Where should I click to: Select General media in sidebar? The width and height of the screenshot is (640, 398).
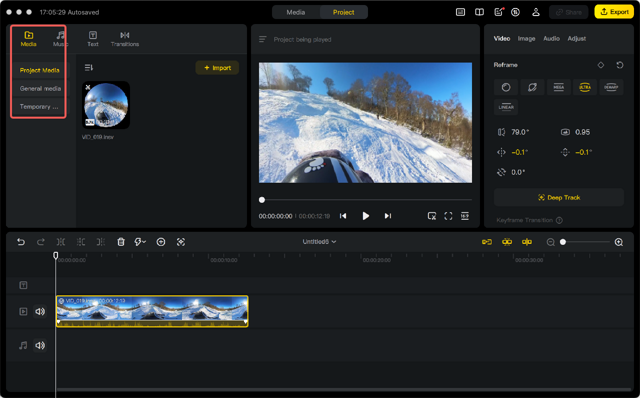(x=40, y=89)
